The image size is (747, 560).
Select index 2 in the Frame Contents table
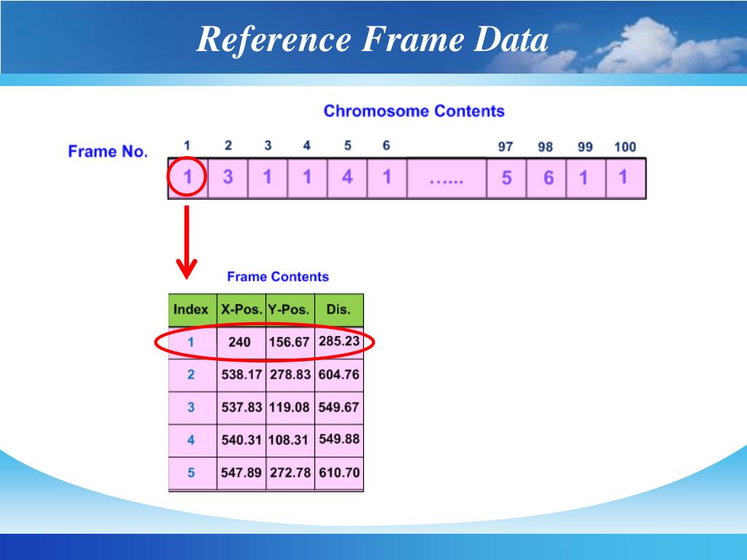[190, 374]
